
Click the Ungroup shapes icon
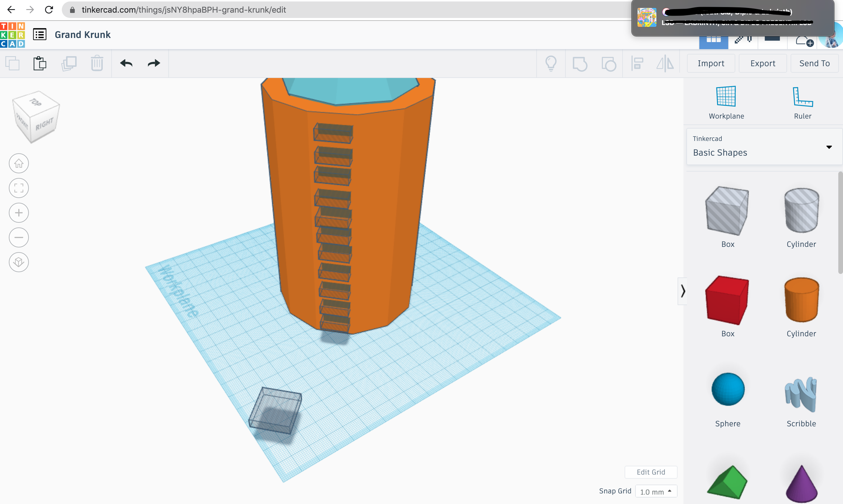608,64
